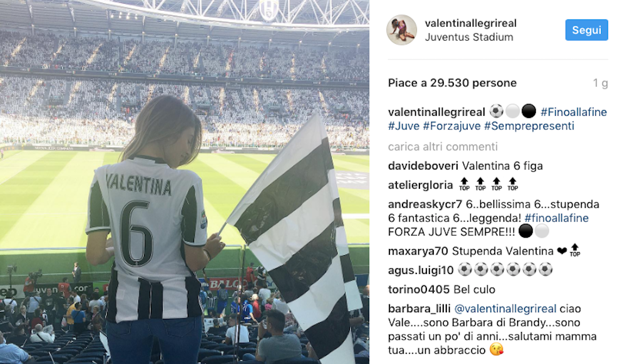Open andreaskycr7 commenter profile
Screen dimensions: 626x364
coord(425,204)
